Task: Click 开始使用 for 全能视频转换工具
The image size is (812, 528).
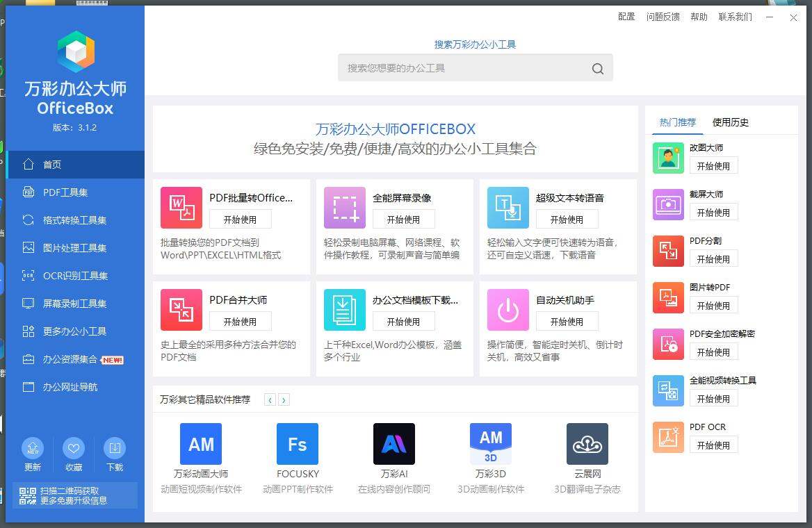Action: (x=713, y=399)
